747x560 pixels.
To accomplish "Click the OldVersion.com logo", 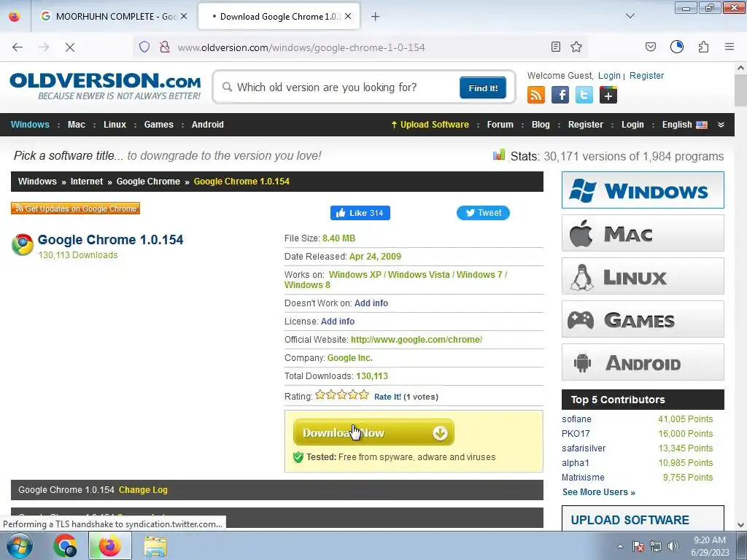I will click(x=105, y=86).
